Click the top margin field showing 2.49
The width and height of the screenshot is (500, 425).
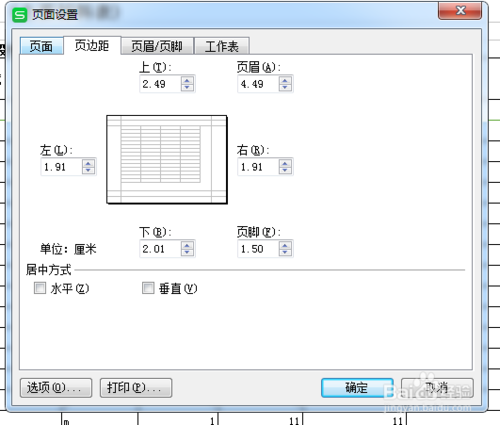[x=160, y=84]
